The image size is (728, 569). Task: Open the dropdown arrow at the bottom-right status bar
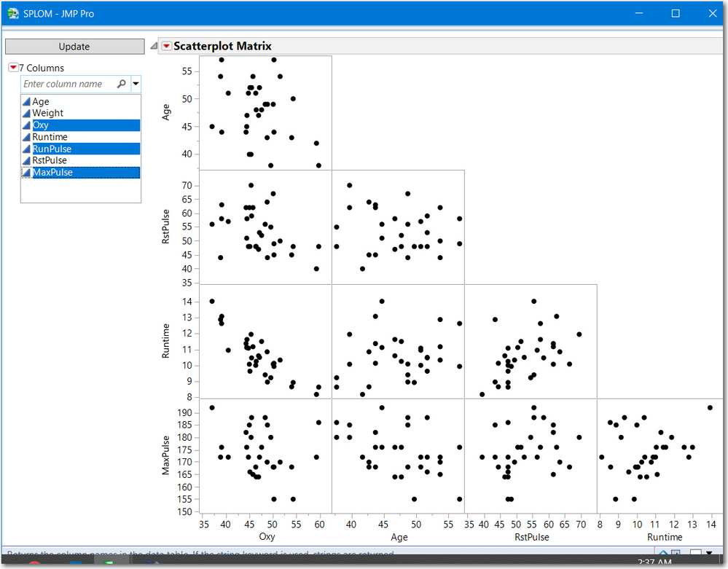click(709, 552)
